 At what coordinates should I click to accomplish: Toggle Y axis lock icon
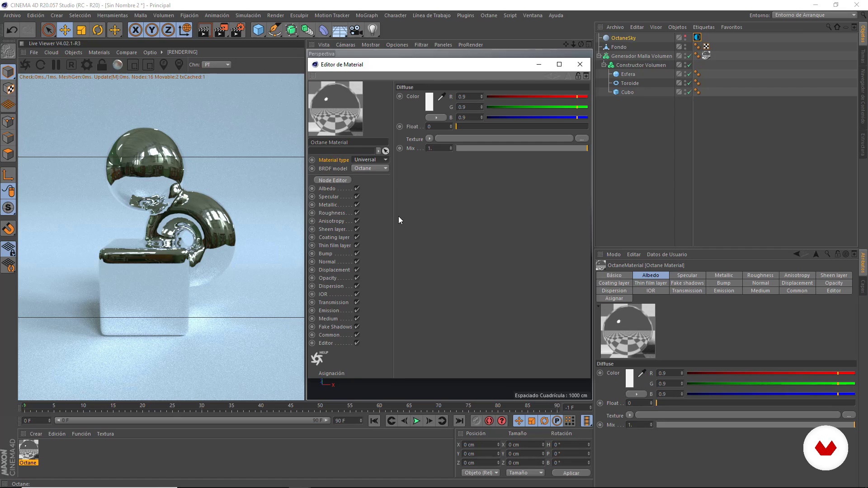152,30
